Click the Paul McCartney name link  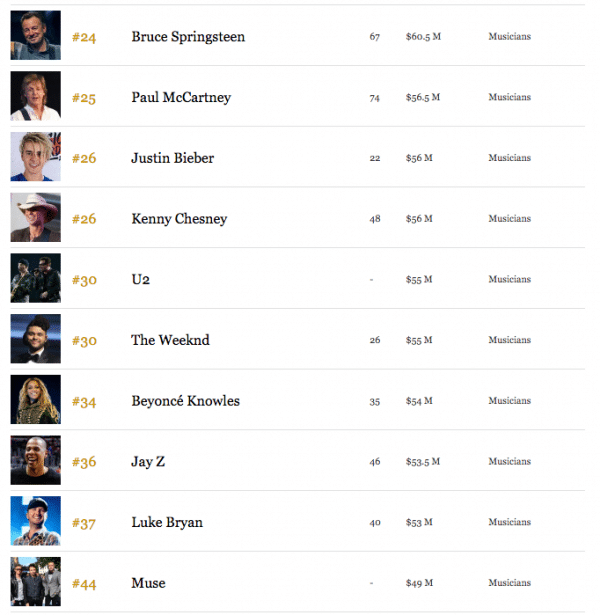point(181,98)
